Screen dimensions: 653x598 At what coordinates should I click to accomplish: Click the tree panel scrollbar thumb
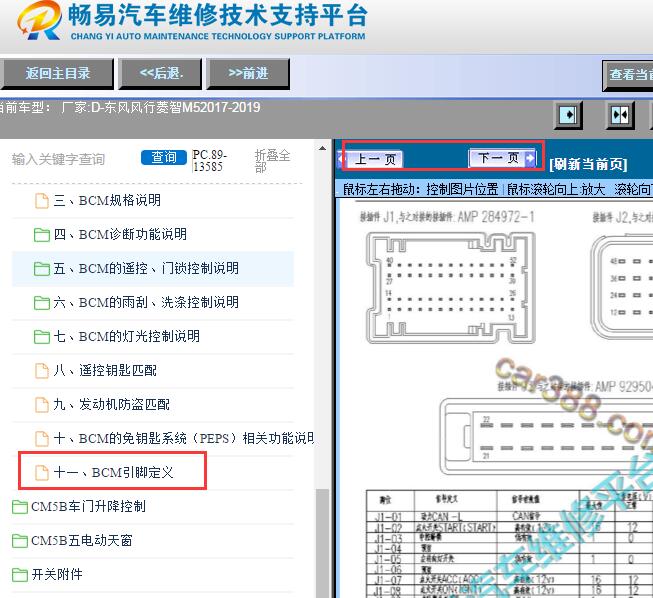coord(322,543)
